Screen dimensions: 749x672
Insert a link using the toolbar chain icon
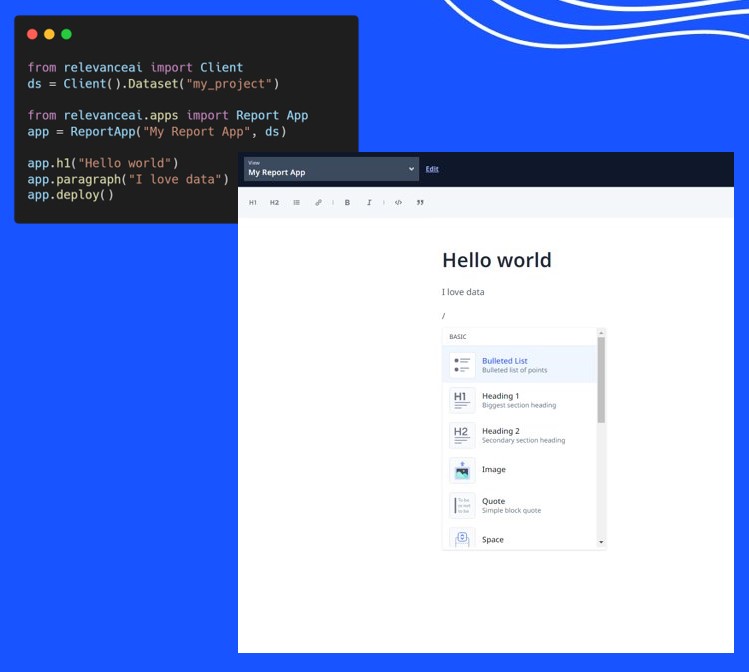point(318,203)
